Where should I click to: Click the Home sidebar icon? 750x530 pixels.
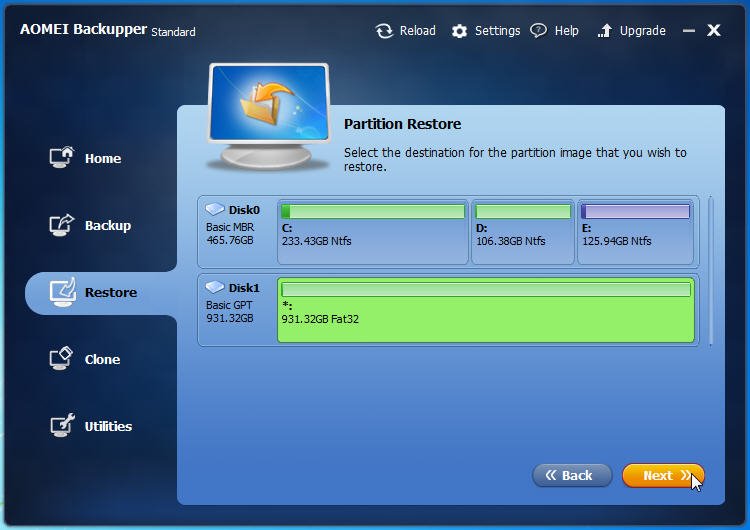coord(62,157)
